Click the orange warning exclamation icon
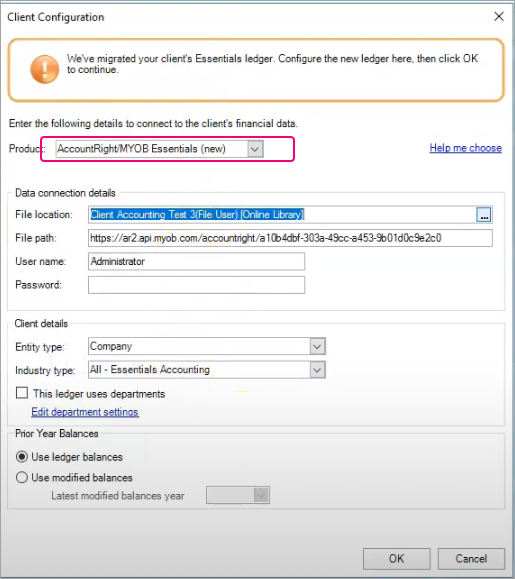This screenshot has width=515, height=579. pyautogui.click(x=44, y=69)
